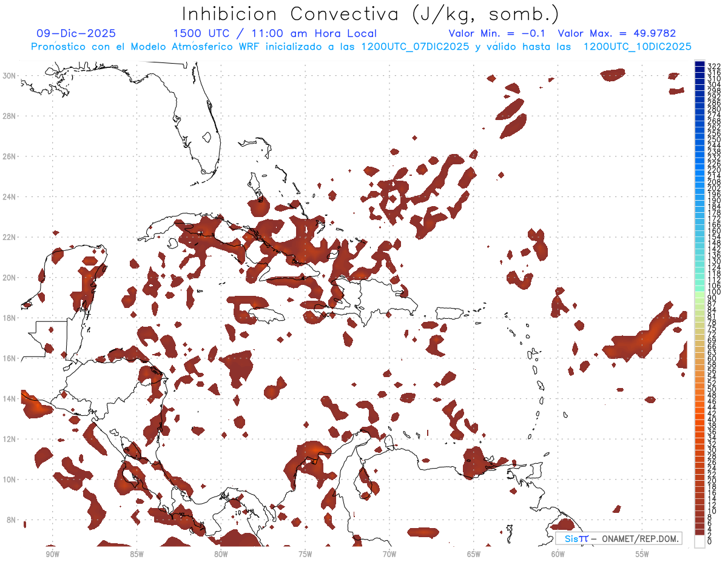Click the '90W' longitude label
The width and height of the screenshot is (728, 562).
point(52,554)
